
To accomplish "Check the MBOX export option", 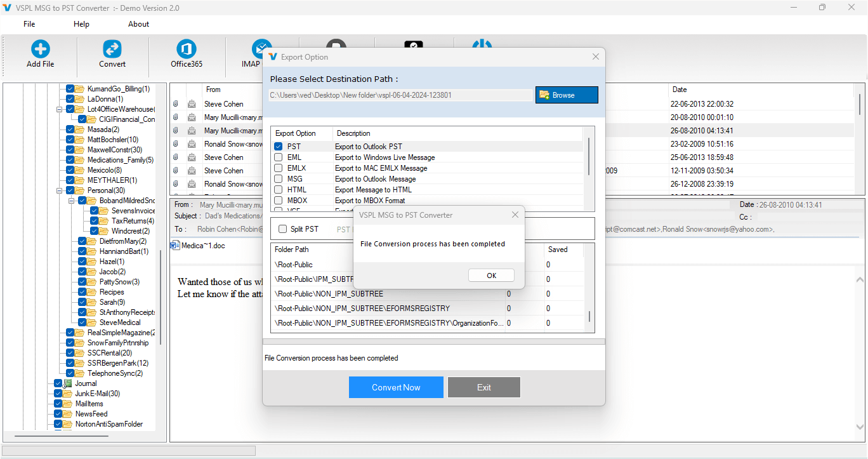I will click(x=279, y=201).
